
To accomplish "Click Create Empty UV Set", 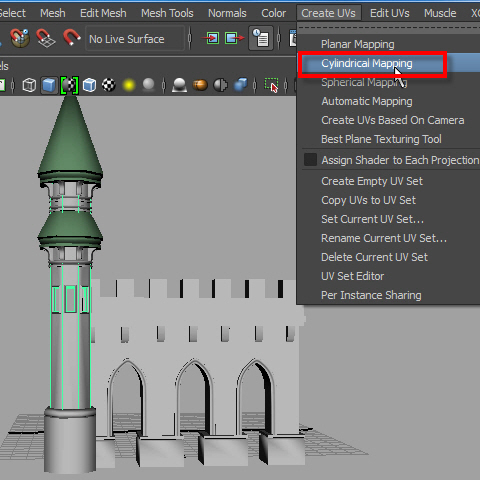I will tap(372, 181).
